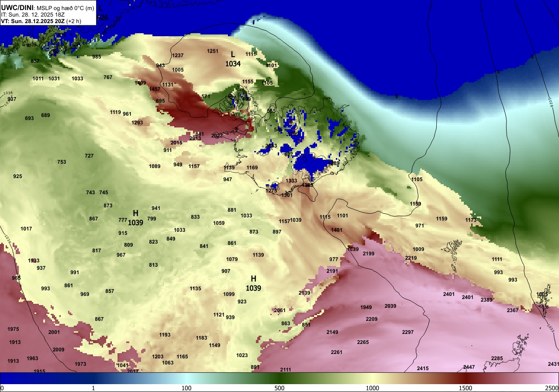Image resolution: width=559 pixels, height=392 pixels.
Task: Click the map value '2061'
Action: click(x=279, y=310)
